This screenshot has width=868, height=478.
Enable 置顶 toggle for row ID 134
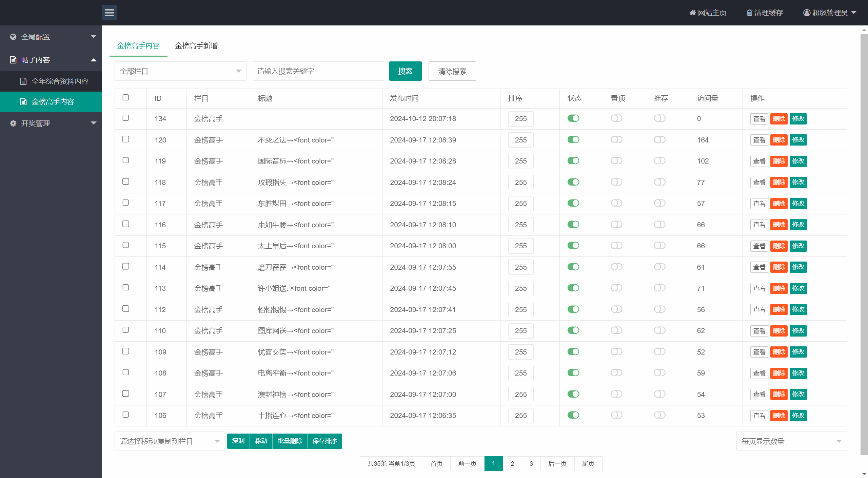coord(616,118)
